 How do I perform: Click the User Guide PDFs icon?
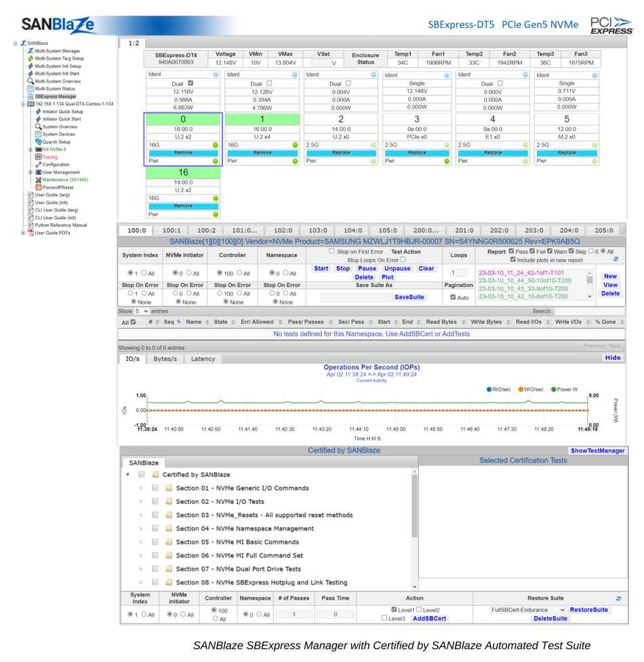click(x=31, y=233)
